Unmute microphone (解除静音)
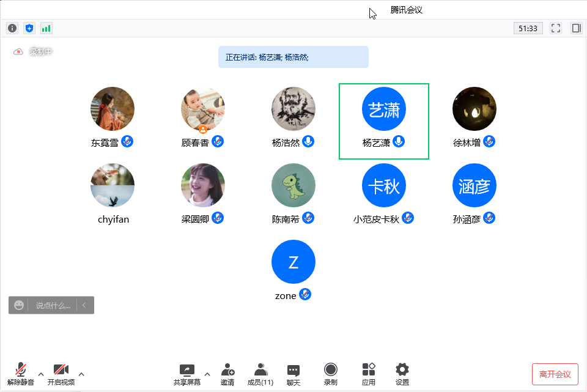Image resolution: width=587 pixels, height=392 pixels. pyautogui.click(x=21, y=374)
